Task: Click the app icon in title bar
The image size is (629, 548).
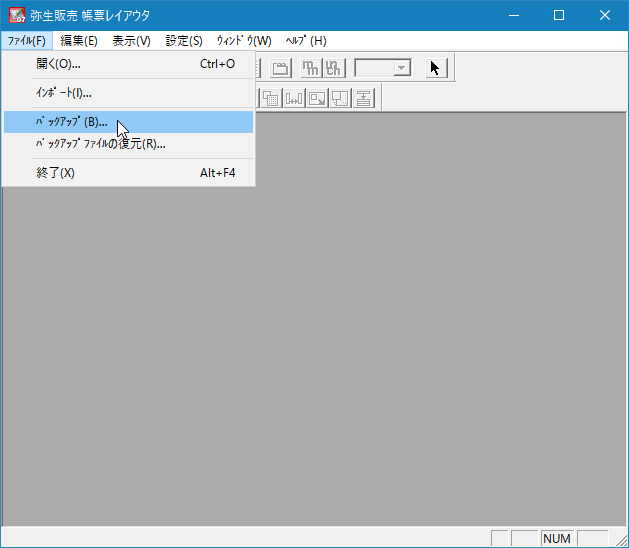Action: [x=17, y=15]
